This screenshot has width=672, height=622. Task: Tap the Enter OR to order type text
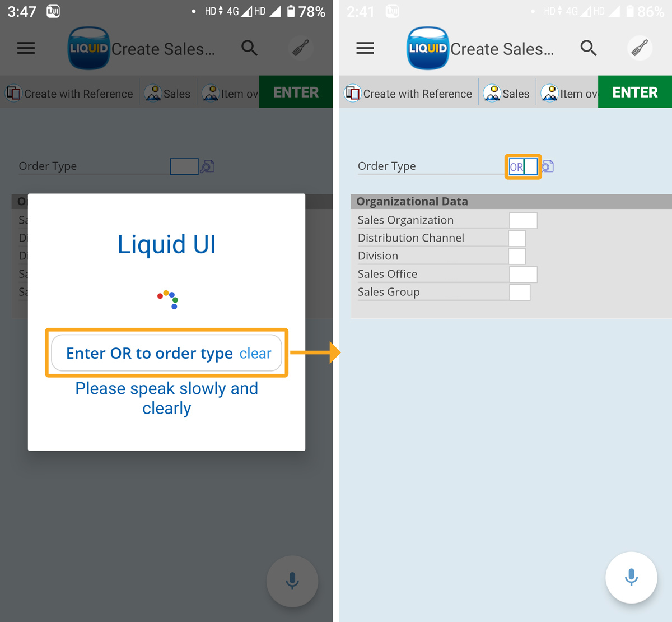click(x=150, y=354)
